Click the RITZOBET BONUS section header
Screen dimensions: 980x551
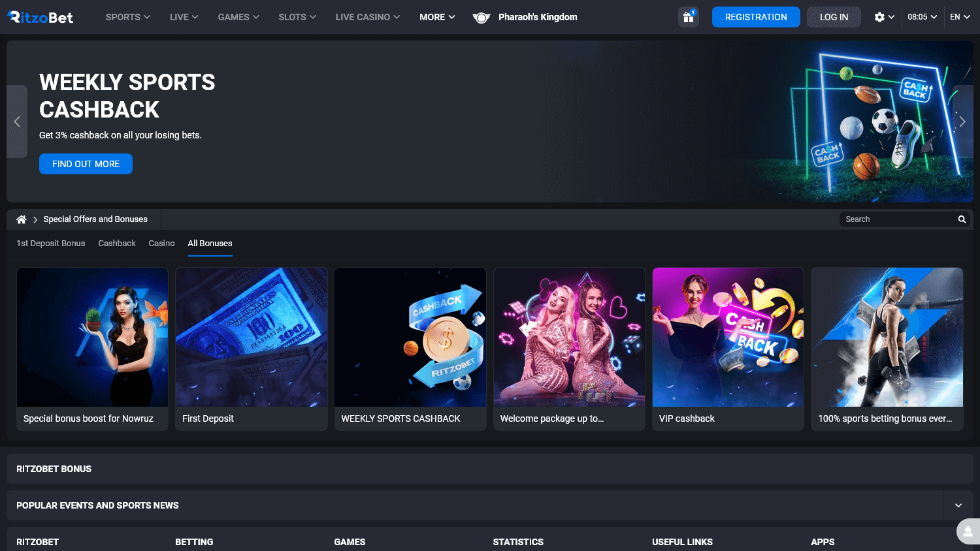490,469
